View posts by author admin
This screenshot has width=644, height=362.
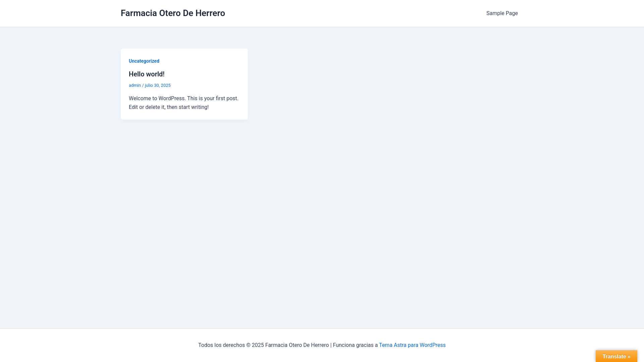pos(135,85)
